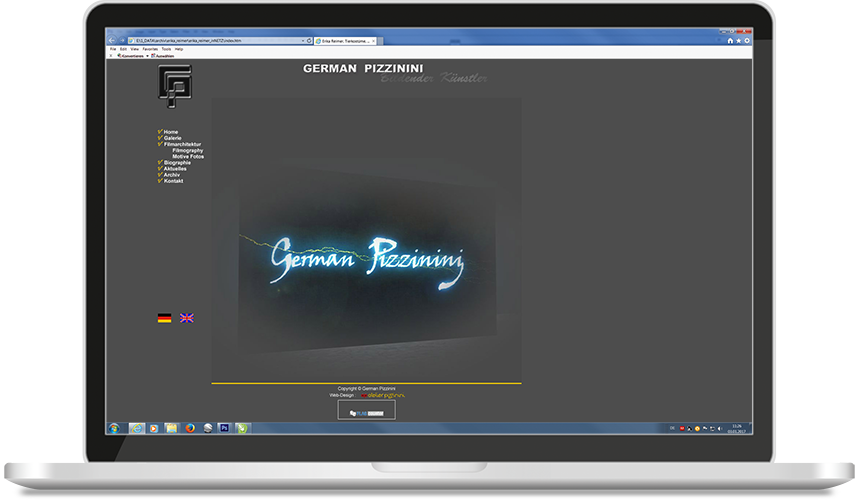Open the Kontakt page link

pyautogui.click(x=174, y=181)
